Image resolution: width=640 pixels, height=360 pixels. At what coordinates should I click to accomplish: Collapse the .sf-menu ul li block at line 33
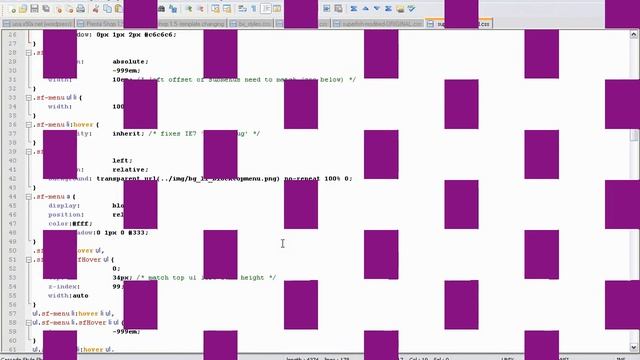point(29,98)
